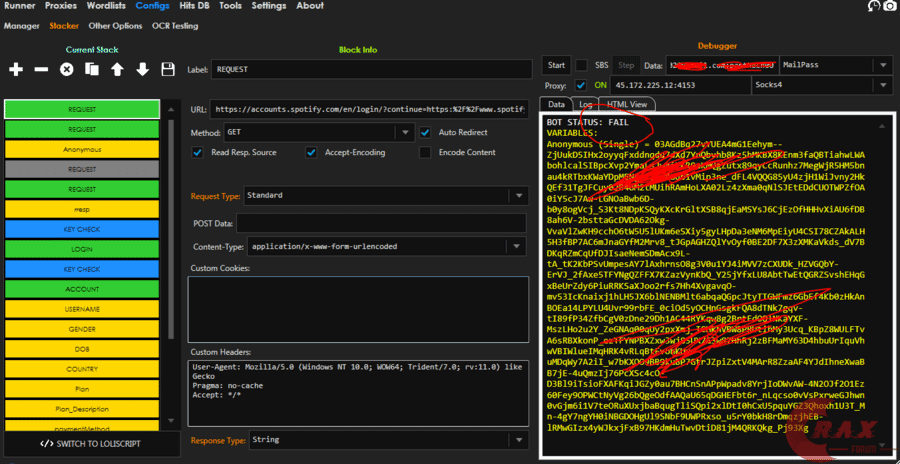Click the clone block copy icon

tap(92, 69)
